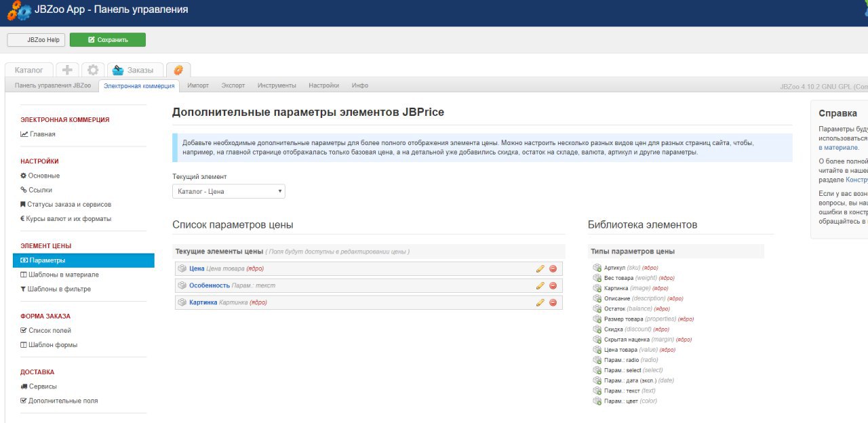Viewport: 868px width, 423px height.
Task: Click the drag handle icon of Особенность row
Action: click(x=182, y=285)
